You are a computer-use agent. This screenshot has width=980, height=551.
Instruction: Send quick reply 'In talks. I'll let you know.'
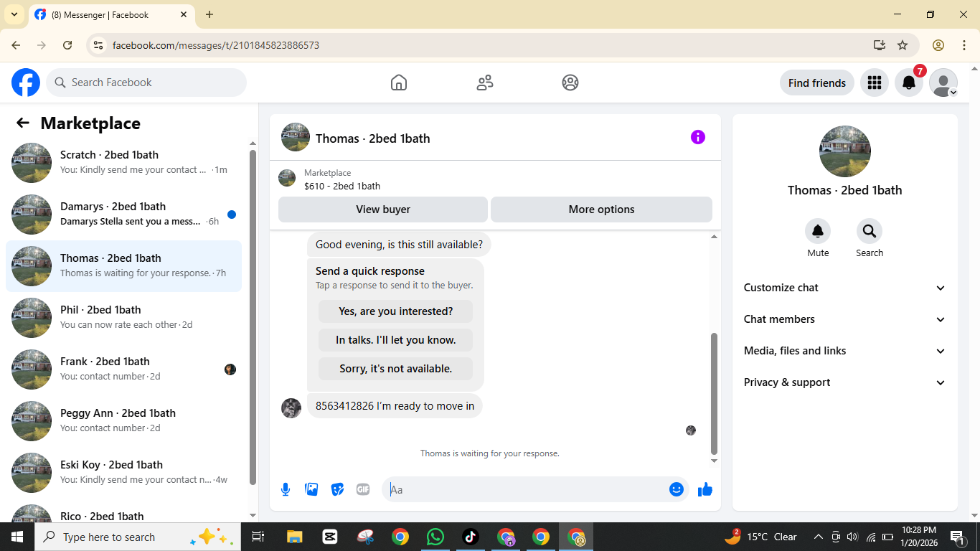[x=396, y=340]
